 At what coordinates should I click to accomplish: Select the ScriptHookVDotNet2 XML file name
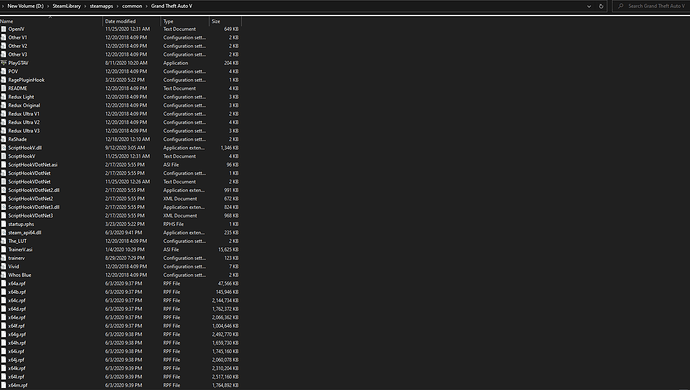30,199
